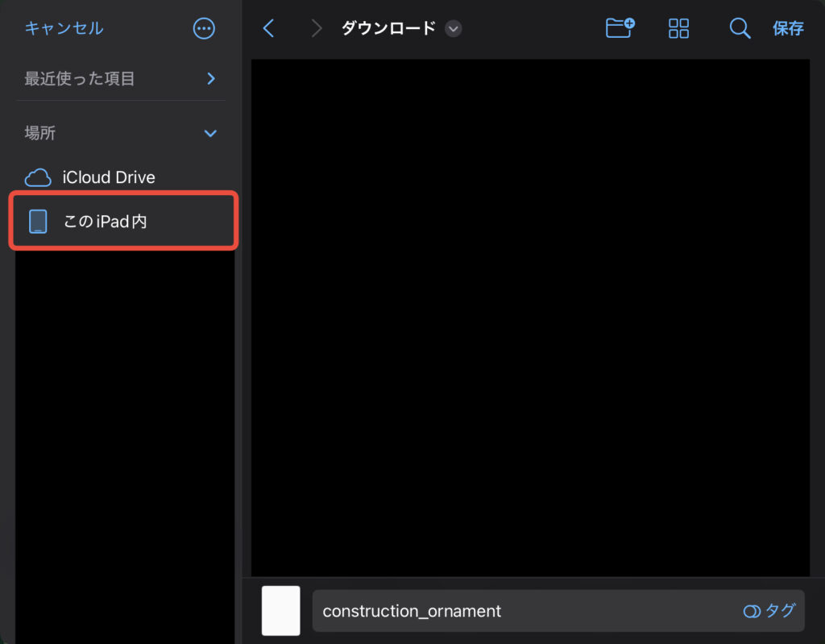Select 最近使った項目 in the sidebar

click(80, 78)
